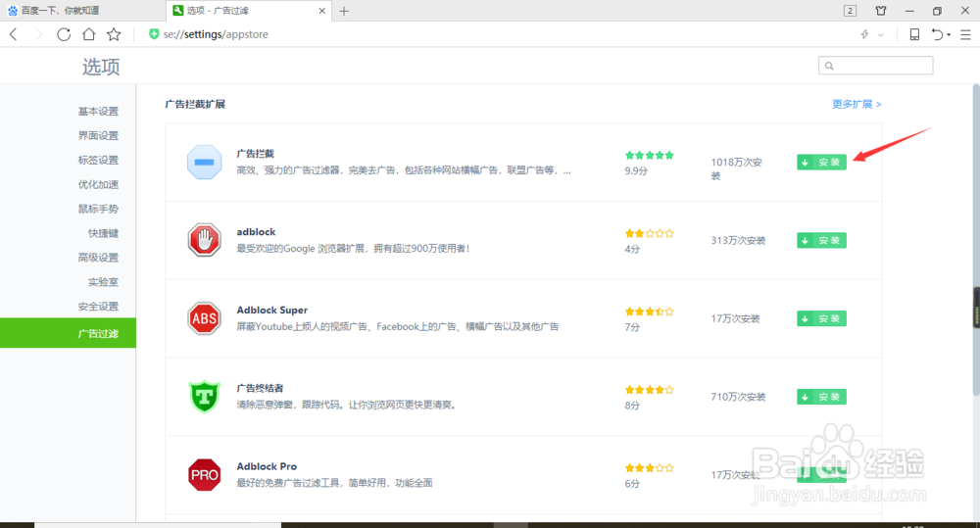Click the 广告拦截 five-star rating
Image resolution: width=980 pixels, height=528 pixels.
point(650,155)
